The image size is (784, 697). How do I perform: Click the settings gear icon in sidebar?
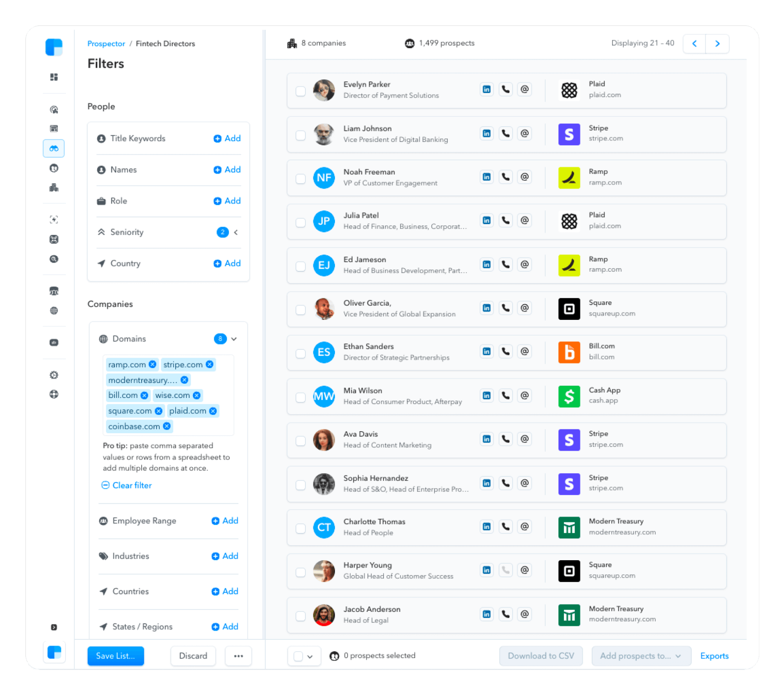[x=54, y=375]
